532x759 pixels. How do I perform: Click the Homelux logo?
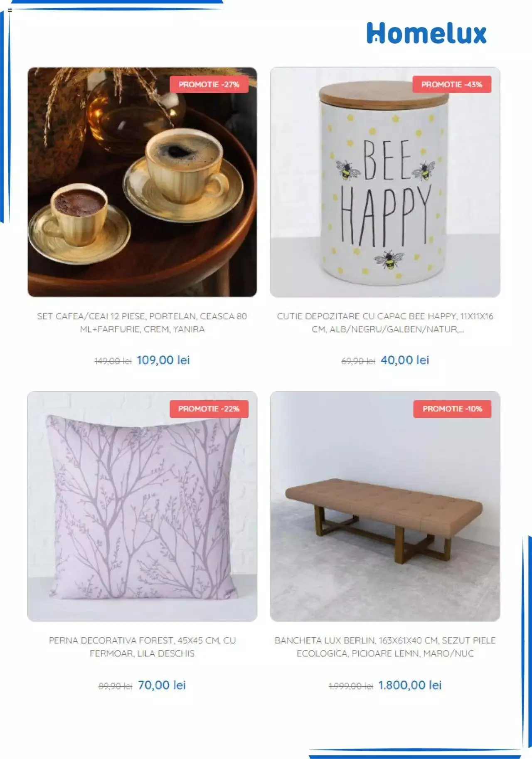(426, 33)
